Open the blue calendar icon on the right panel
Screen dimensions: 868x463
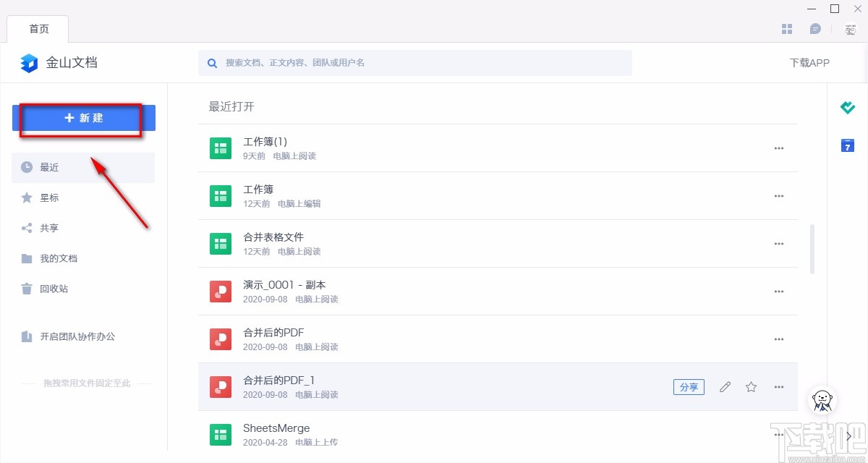click(x=848, y=145)
